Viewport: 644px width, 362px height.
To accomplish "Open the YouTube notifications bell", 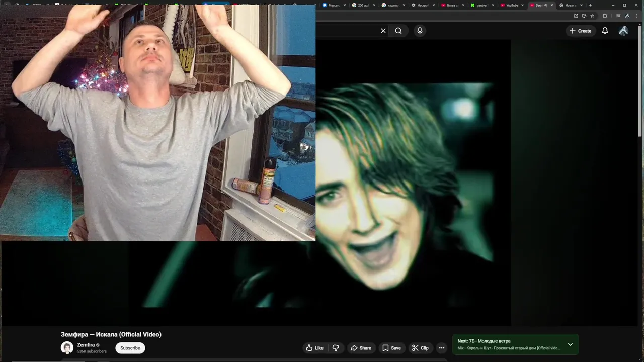I will (x=605, y=31).
